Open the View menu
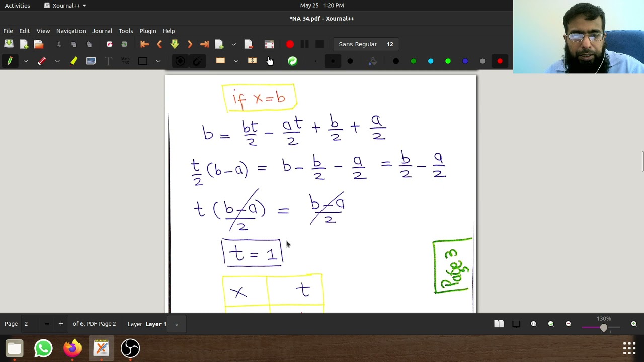The image size is (644, 362). (x=43, y=31)
